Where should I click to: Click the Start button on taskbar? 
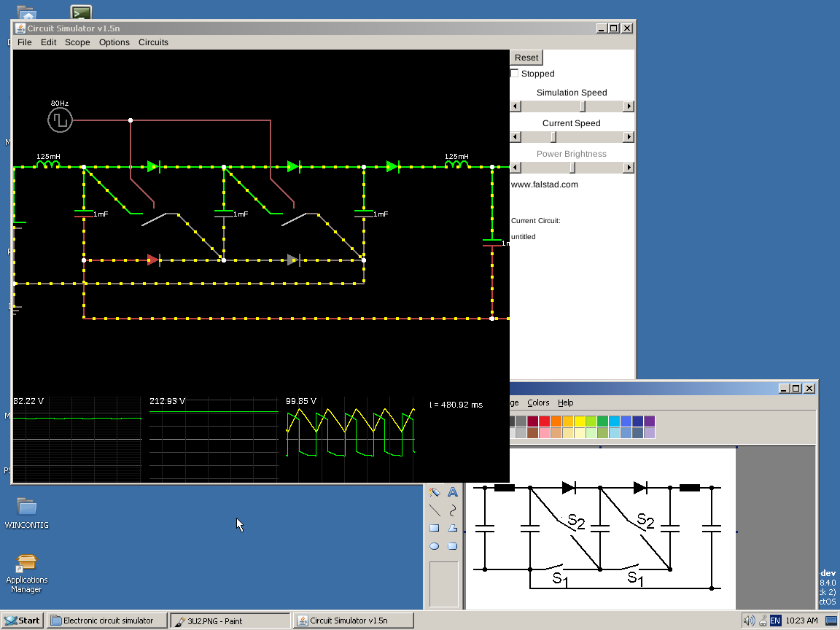click(x=23, y=621)
